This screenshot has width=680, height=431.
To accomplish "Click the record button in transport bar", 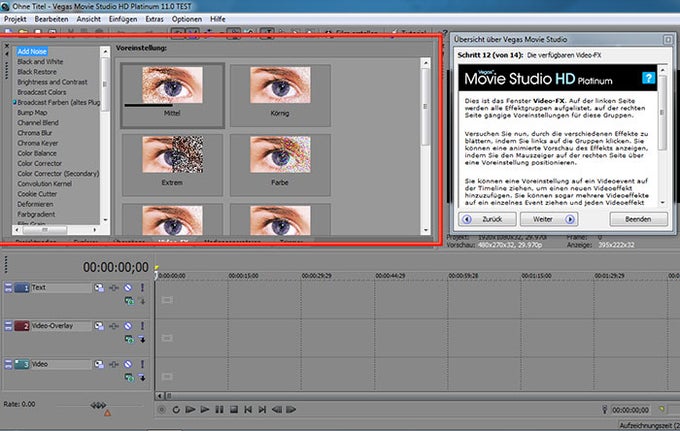I will point(162,409).
